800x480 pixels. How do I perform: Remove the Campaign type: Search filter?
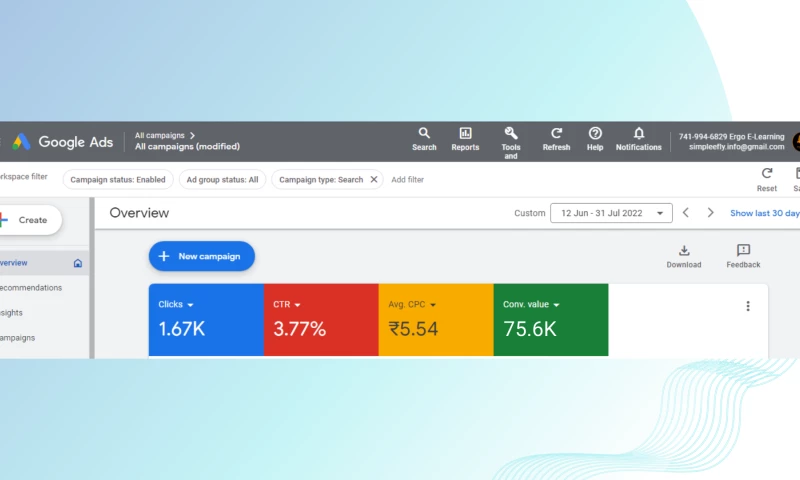[374, 179]
